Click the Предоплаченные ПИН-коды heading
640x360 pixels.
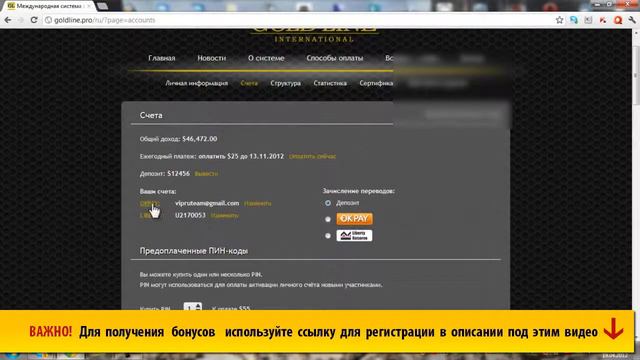194,251
